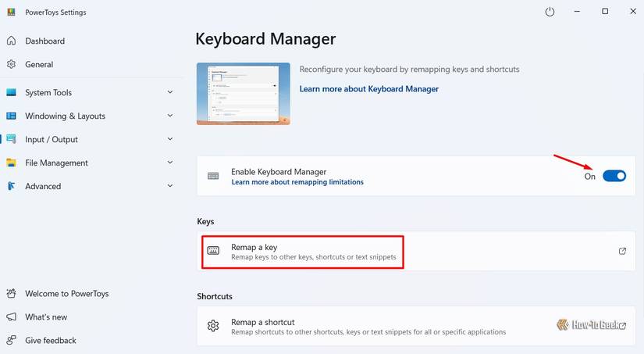The image size is (644, 354).
Task: Expand the File Management chevron
Action: (x=170, y=163)
